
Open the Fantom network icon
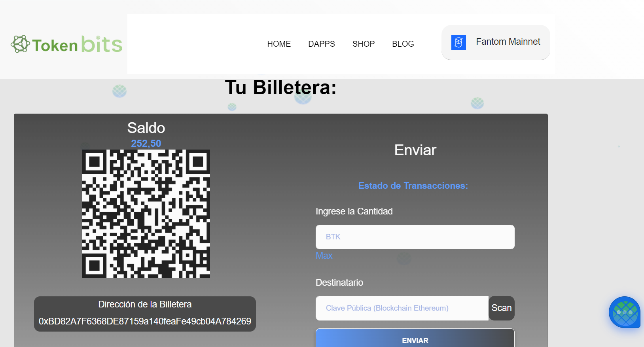click(458, 42)
